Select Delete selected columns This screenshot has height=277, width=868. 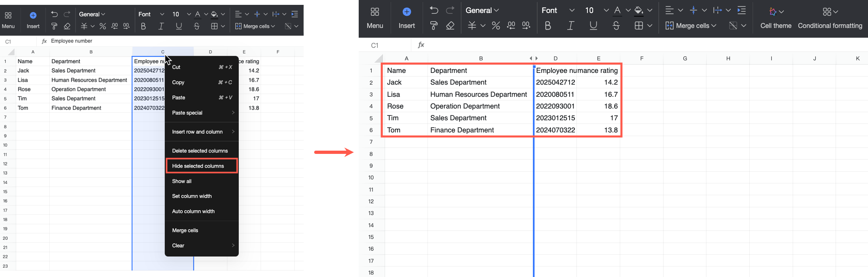[x=202, y=151]
